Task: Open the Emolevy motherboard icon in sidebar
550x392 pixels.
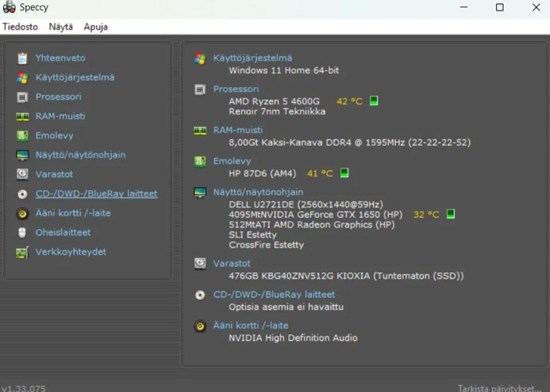Action: [22, 136]
